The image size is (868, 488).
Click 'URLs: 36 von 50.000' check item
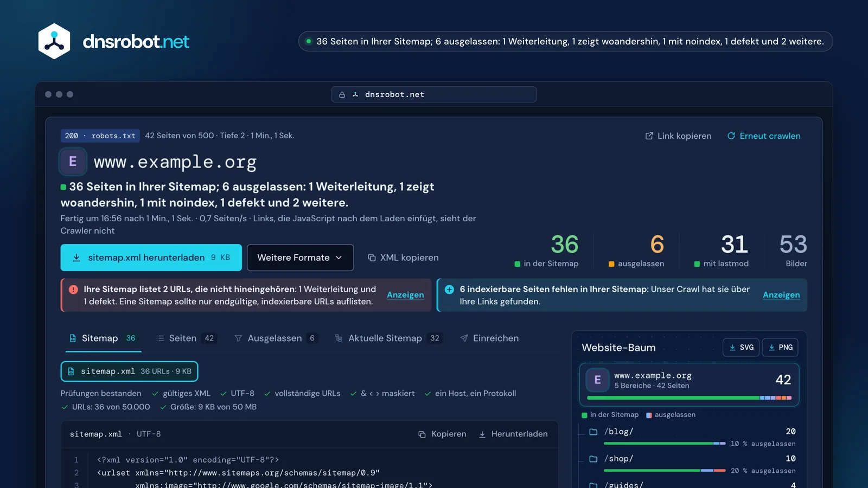(105, 407)
